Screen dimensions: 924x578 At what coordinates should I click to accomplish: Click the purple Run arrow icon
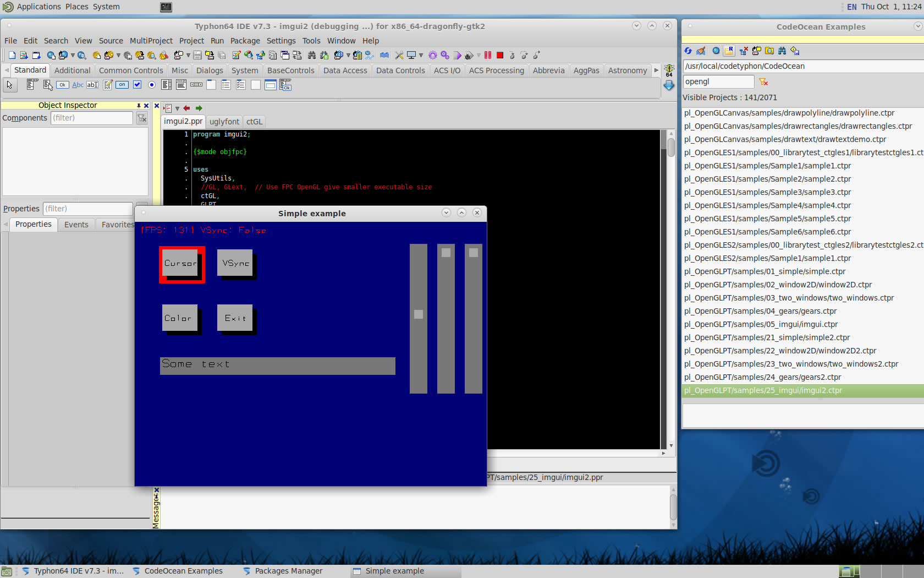(457, 55)
